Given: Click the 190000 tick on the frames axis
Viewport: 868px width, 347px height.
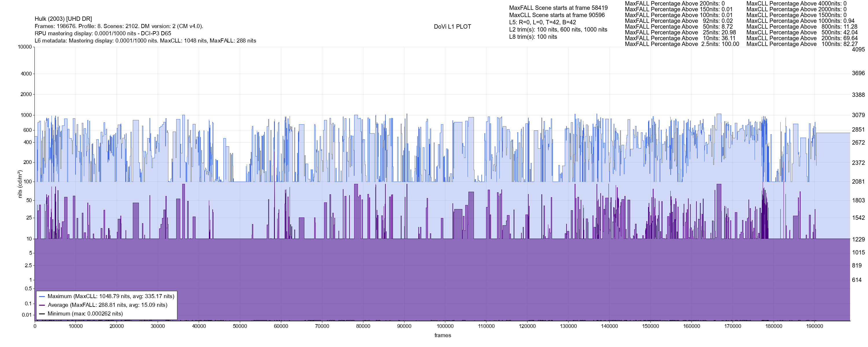Looking at the screenshot, I should pos(815,326).
